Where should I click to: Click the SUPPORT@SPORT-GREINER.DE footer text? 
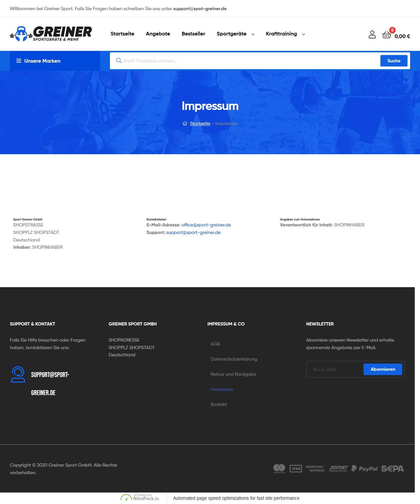[50, 384]
